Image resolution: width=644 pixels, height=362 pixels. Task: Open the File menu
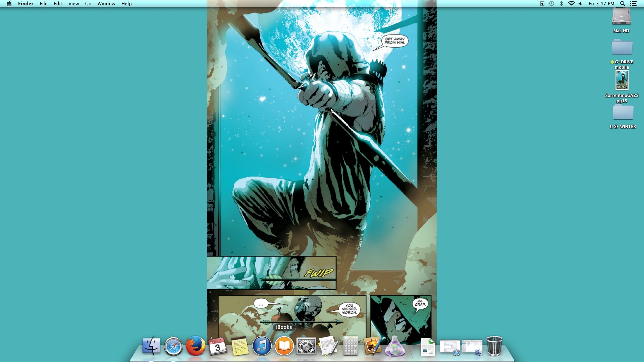tap(44, 4)
